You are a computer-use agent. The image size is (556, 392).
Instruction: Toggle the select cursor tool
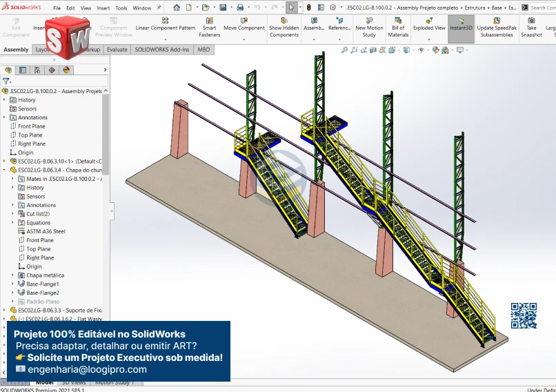point(292,8)
